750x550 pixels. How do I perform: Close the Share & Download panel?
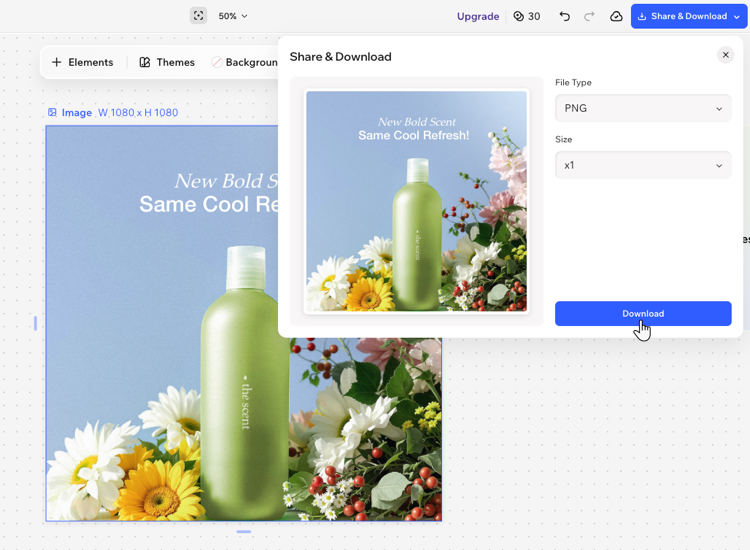(726, 55)
